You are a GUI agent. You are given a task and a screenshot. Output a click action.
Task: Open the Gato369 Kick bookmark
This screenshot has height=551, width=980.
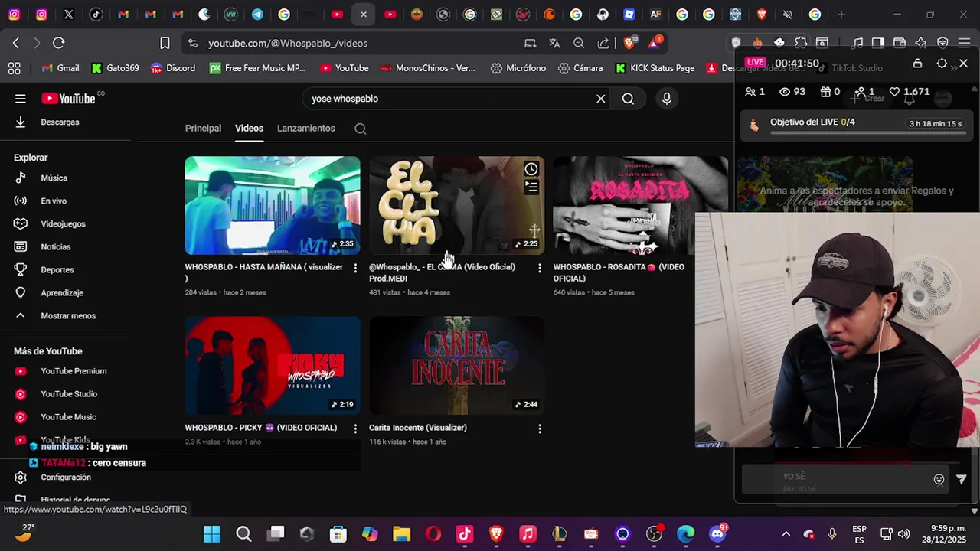pos(116,68)
